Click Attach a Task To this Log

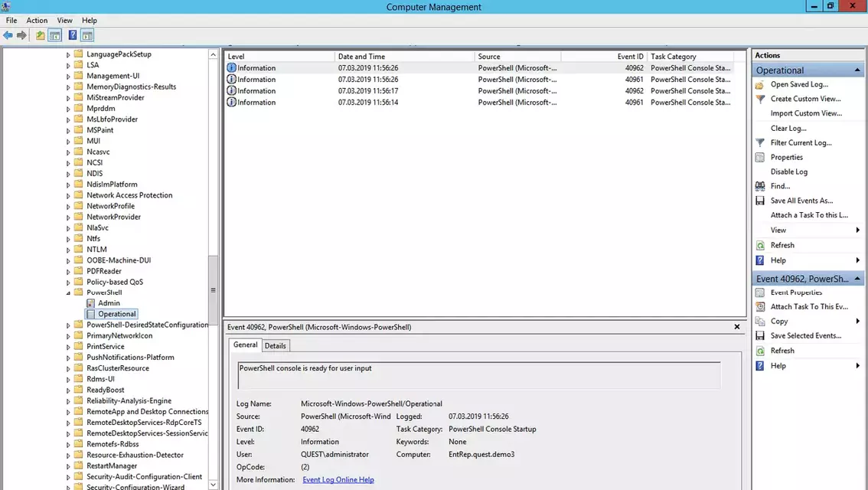pos(809,215)
